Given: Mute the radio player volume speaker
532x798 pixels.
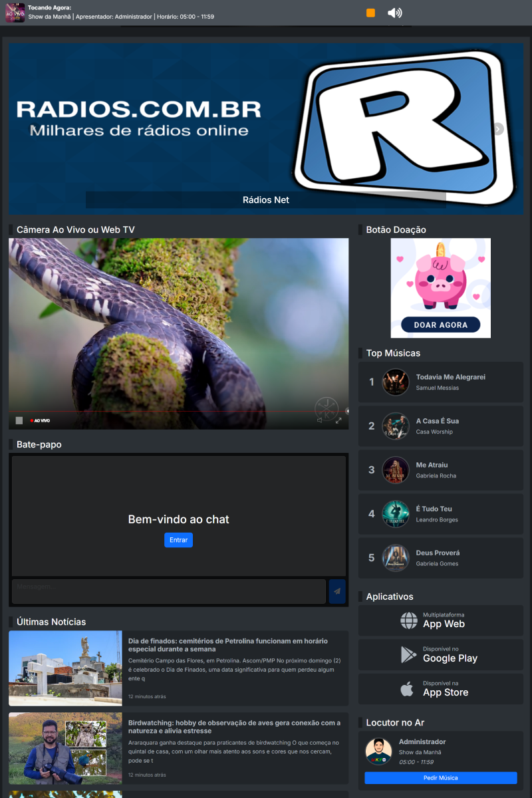Looking at the screenshot, I should point(394,13).
